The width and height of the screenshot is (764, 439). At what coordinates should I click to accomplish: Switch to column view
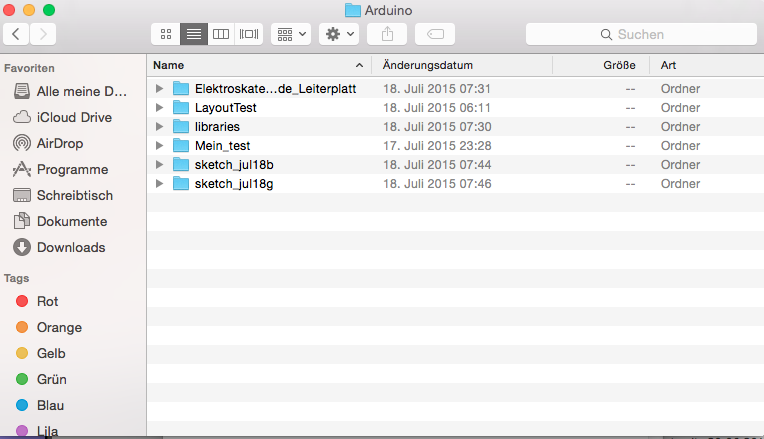[221, 34]
